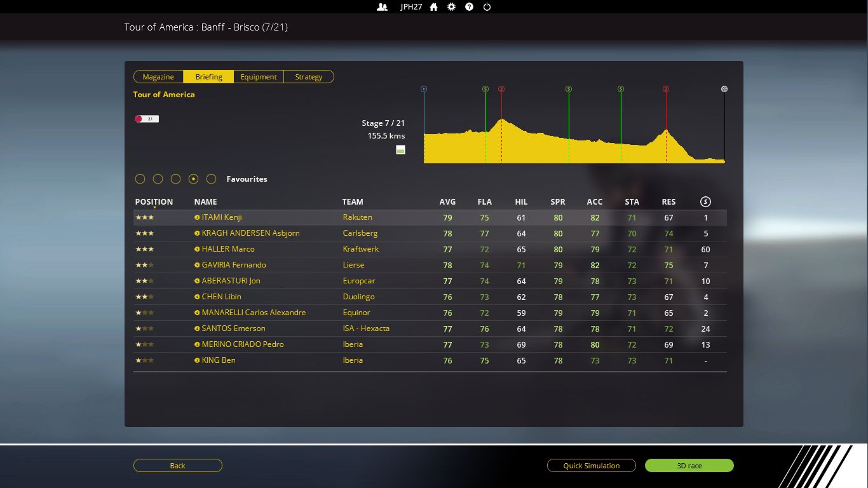Click the red Japan-flag race category badge
Viewport: 868px width, 488px height.
tap(147, 119)
